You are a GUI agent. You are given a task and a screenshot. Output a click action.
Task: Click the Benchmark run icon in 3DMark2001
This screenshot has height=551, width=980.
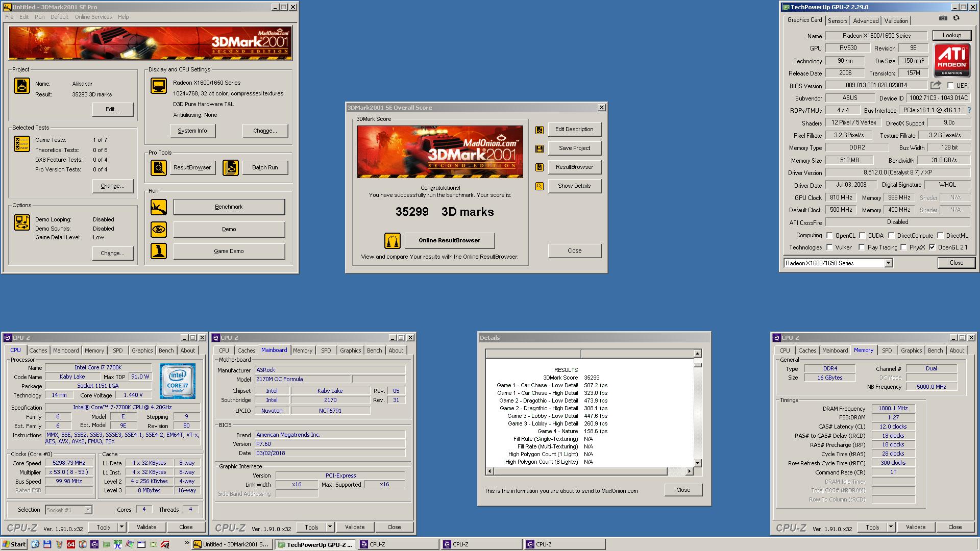click(x=159, y=207)
